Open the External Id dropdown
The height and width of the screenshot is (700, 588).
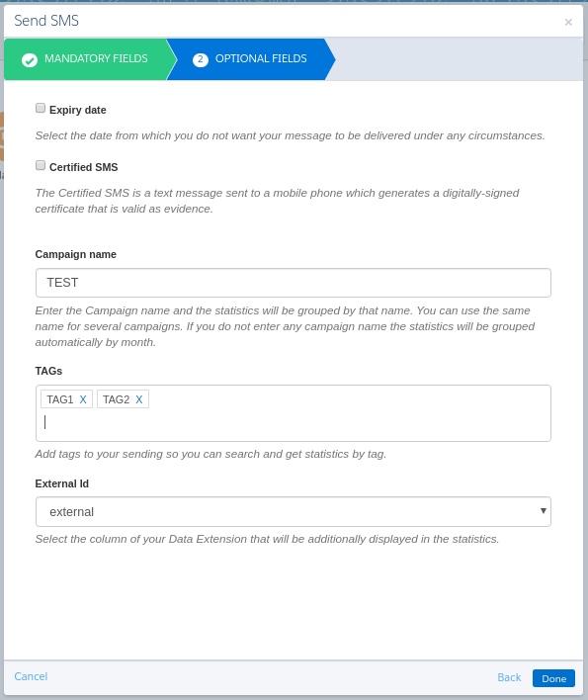[294, 511]
